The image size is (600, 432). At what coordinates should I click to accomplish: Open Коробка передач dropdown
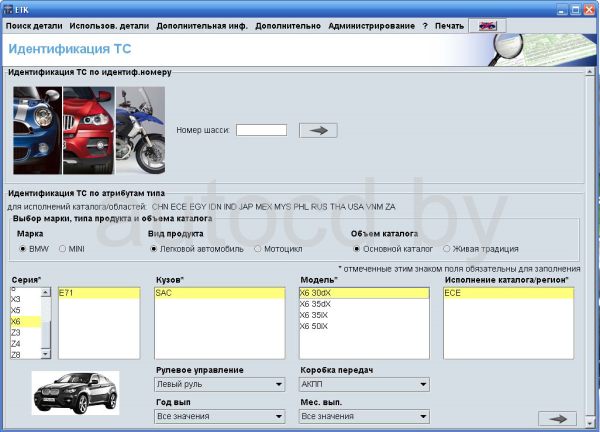(364, 384)
